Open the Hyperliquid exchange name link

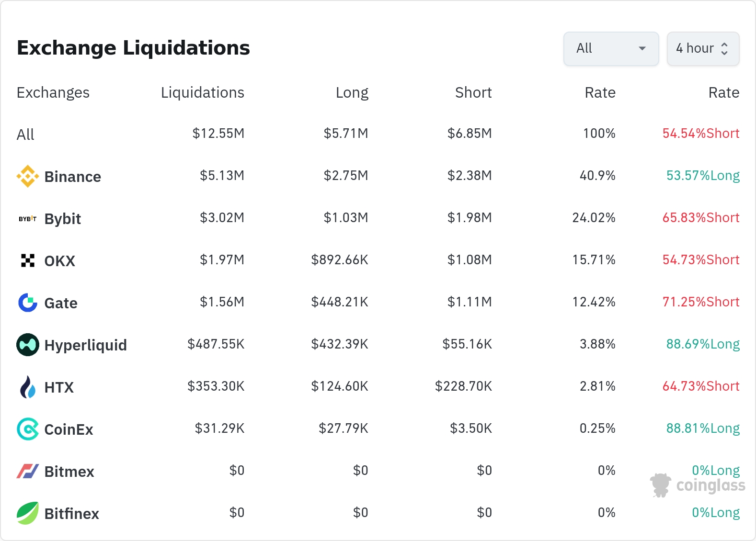[85, 345]
